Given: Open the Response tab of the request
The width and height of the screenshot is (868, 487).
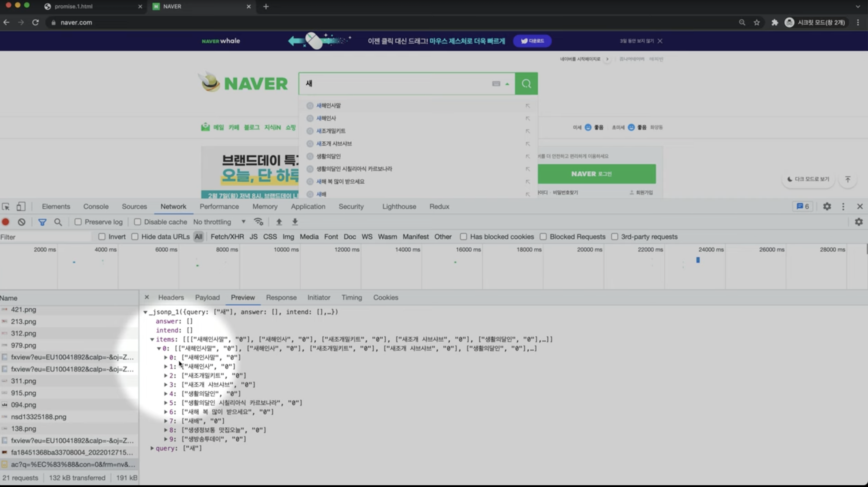Looking at the screenshot, I should (281, 297).
